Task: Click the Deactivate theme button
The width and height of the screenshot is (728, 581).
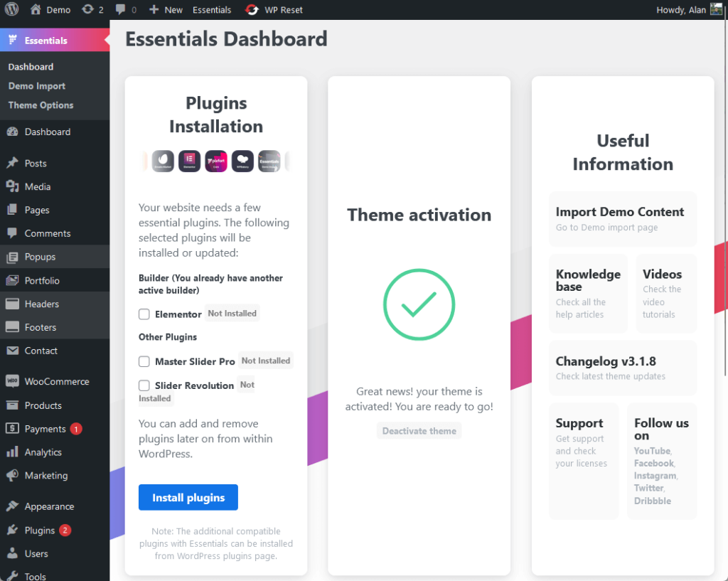Action: click(419, 431)
